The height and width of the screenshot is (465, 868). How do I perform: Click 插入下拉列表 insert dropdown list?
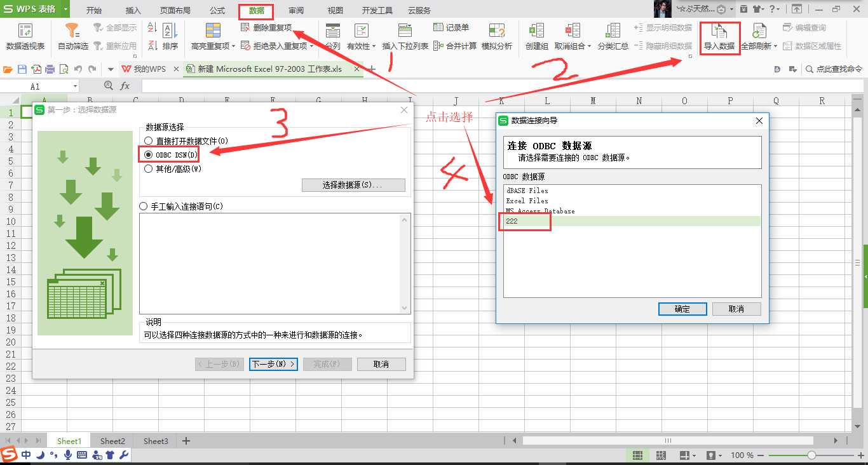(405, 37)
